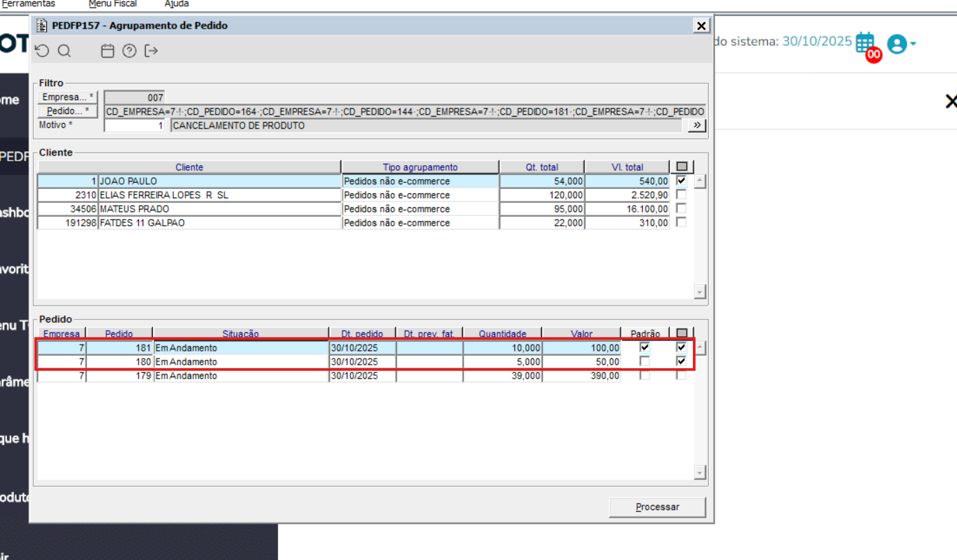Click the exit arrow toolbar icon

point(152,51)
